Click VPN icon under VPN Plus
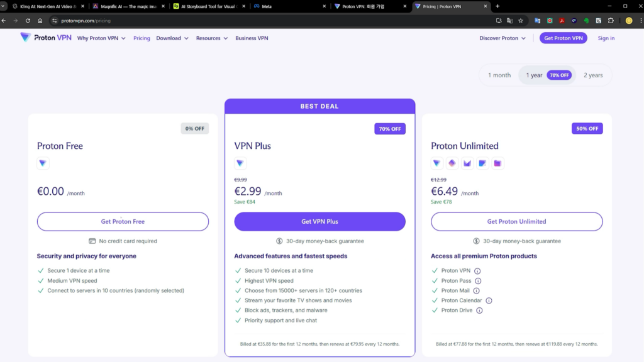 coord(240,163)
